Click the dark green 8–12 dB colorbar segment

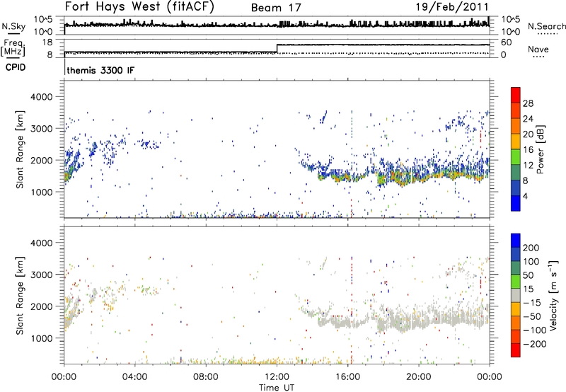[516, 172]
